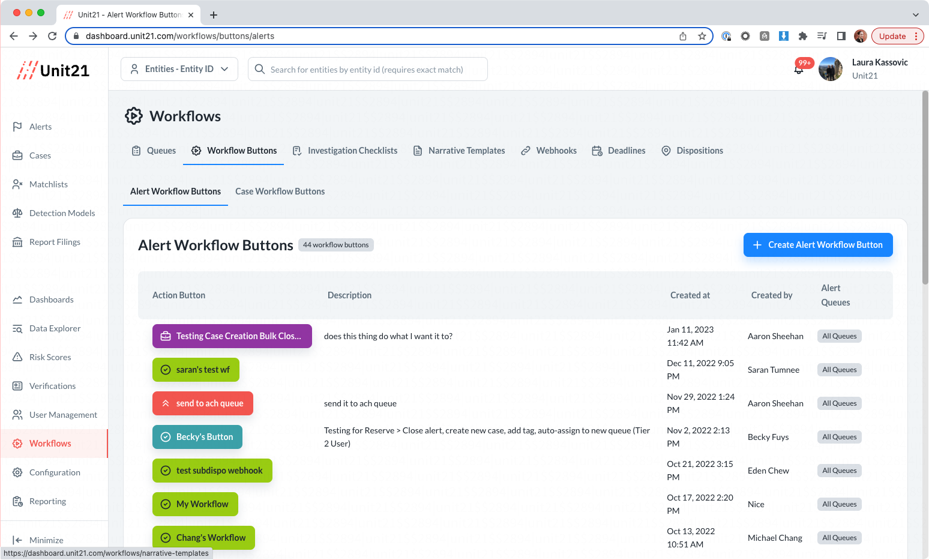Expand the Entities - Entity ID dropdown

coord(179,69)
